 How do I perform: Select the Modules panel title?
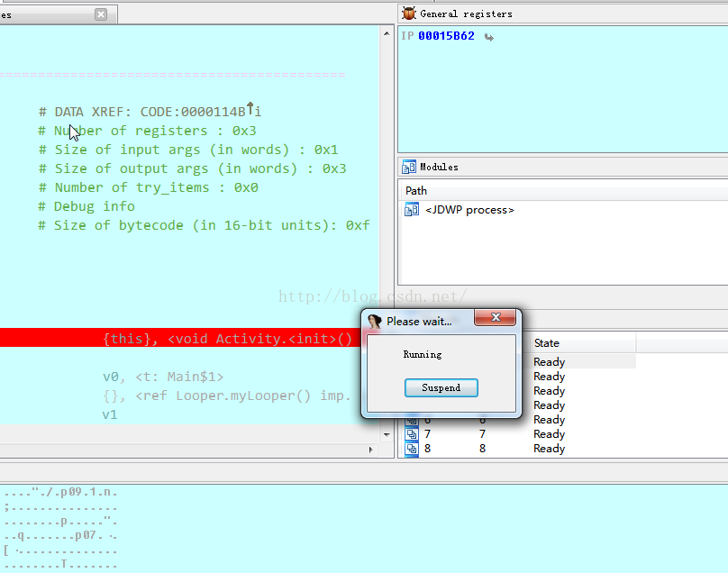tap(439, 168)
